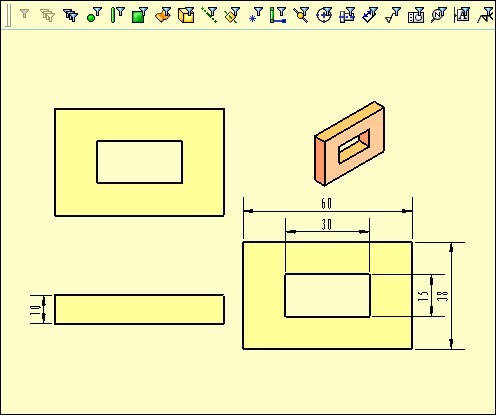Click the Filter Midpoints icon
496x415 pixels.
click(x=301, y=15)
